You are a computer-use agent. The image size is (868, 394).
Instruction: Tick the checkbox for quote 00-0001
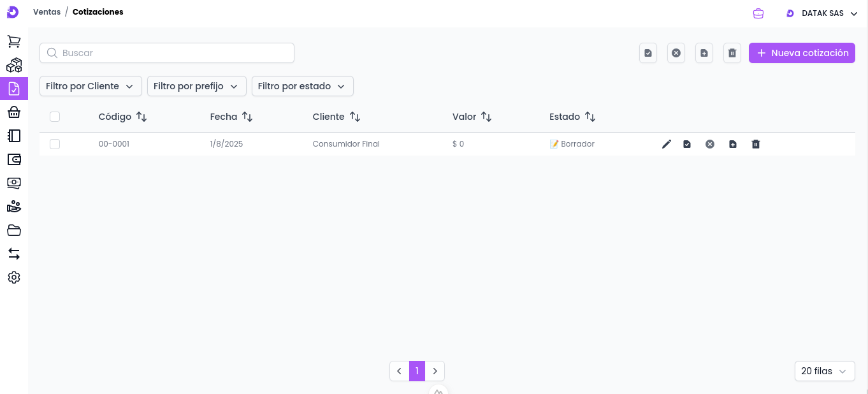55,144
